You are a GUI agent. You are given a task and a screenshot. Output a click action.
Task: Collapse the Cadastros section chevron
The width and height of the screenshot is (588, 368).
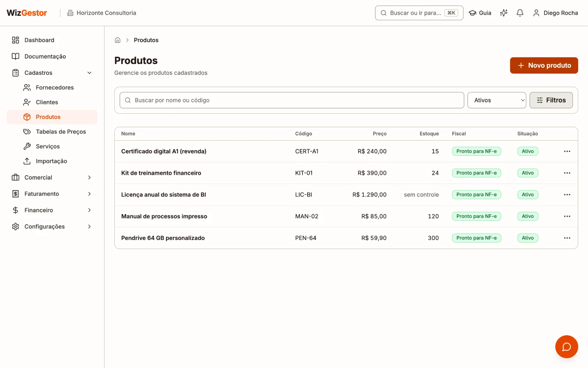tap(89, 73)
